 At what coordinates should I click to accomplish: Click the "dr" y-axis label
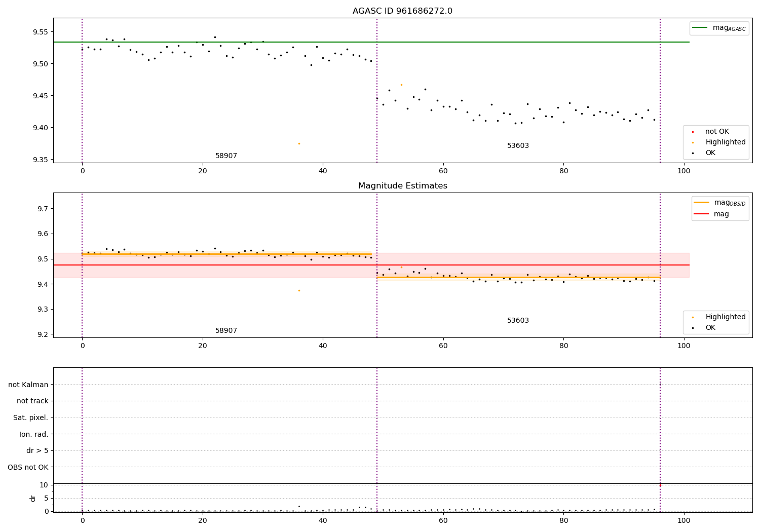[33, 498]
